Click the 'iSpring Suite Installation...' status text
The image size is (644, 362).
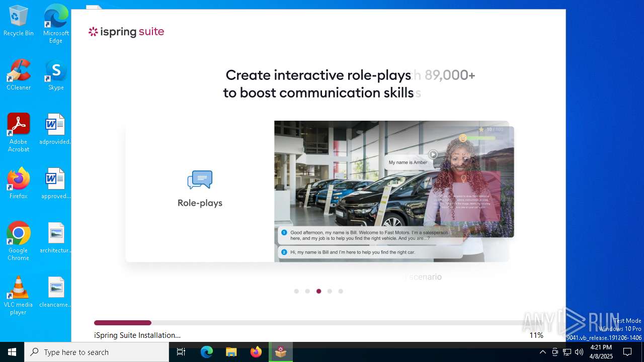[x=137, y=335]
